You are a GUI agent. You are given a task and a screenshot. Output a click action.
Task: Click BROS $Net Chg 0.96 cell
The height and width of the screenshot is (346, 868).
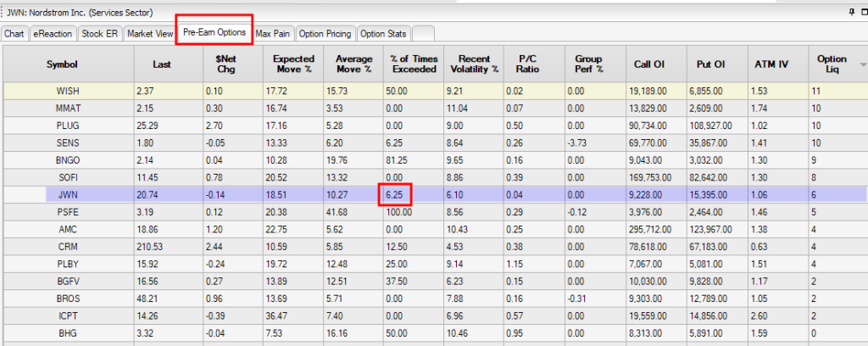point(232,298)
